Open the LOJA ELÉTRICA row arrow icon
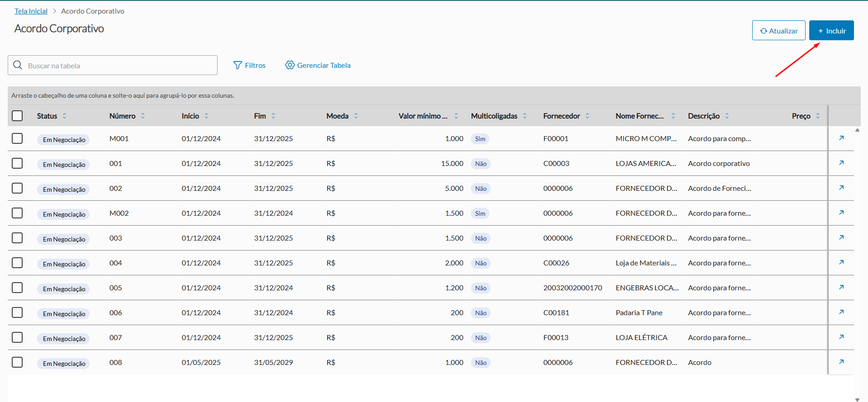Screen dimensions: 868x402 (841, 337)
